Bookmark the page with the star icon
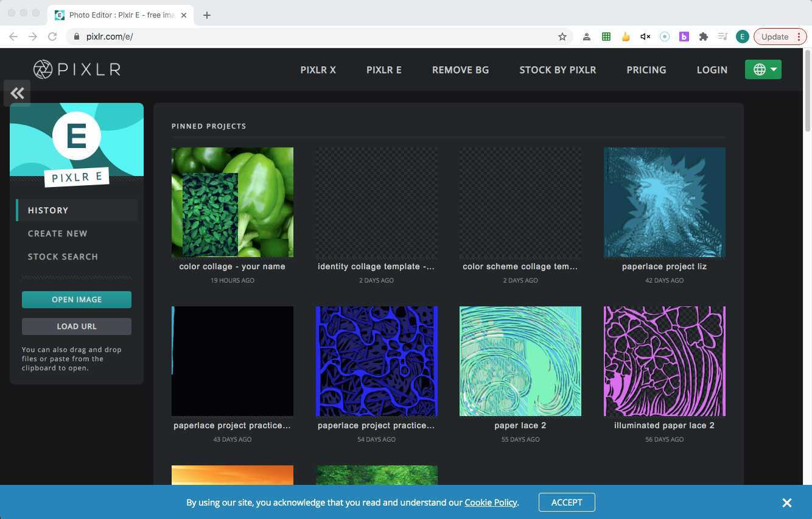This screenshot has height=519, width=812. [x=562, y=37]
